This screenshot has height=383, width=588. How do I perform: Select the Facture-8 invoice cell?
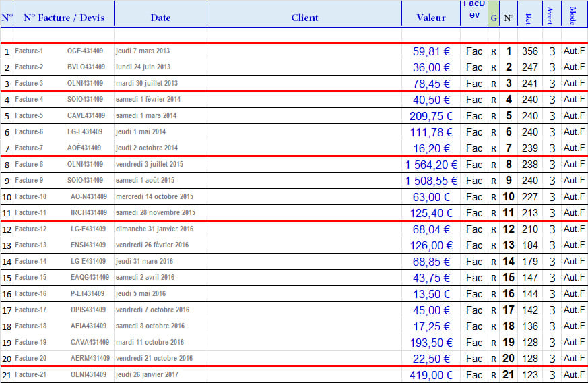click(x=30, y=165)
